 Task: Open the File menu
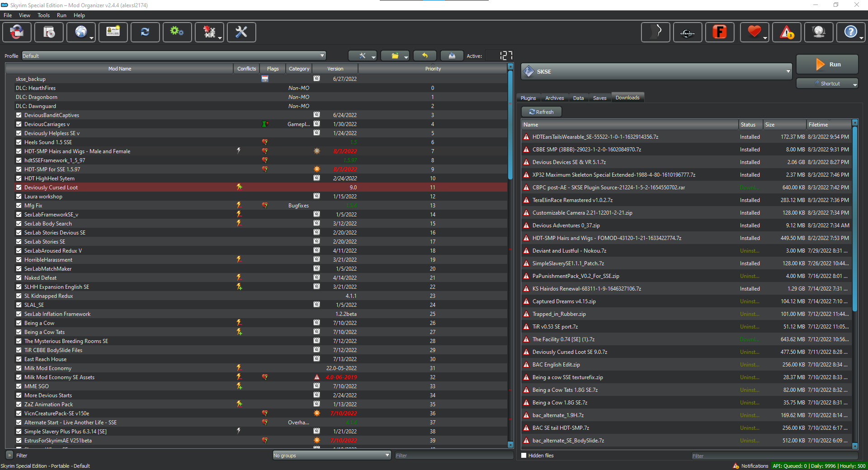(x=8, y=15)
